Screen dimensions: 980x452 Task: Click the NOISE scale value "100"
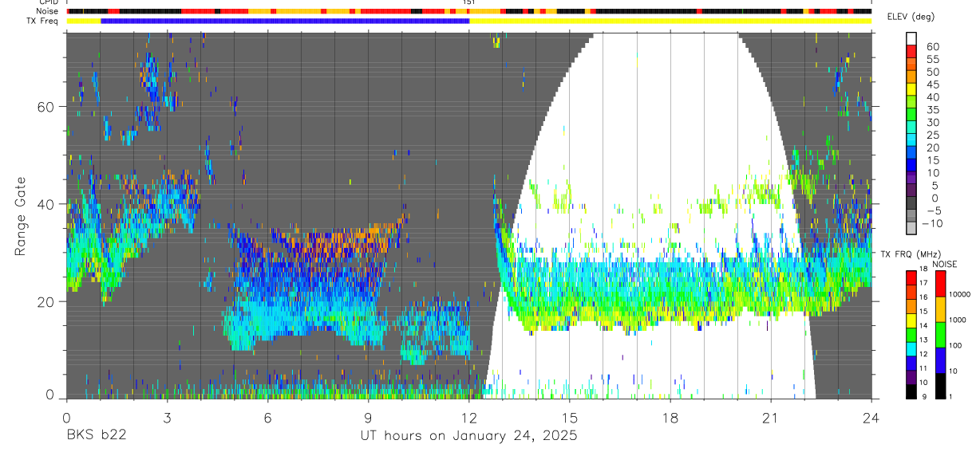click(x=956, y=345)
